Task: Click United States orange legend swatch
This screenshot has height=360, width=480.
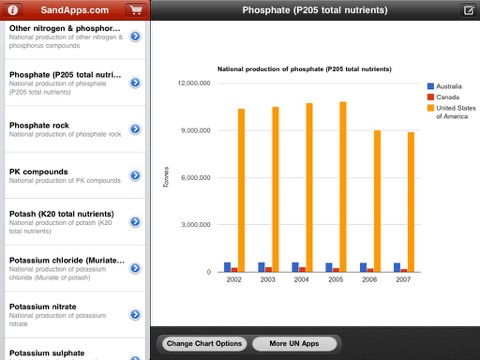Action: click(431, 108)
